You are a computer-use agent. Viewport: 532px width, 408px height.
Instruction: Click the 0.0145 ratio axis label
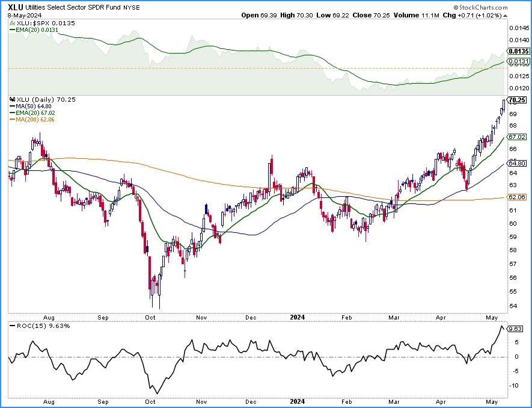coord(519,28)
